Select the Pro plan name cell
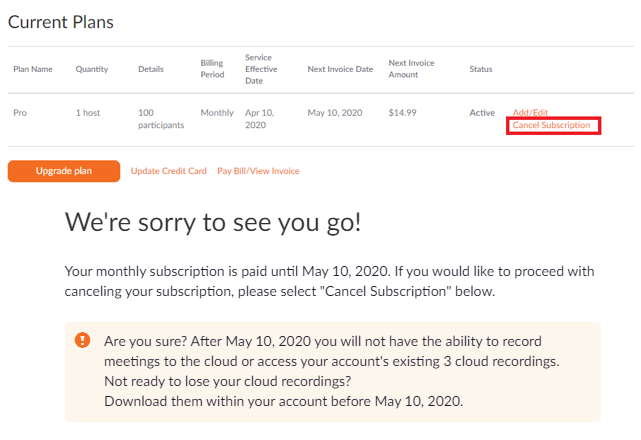Image resolution: width=641 pixels, height=440 pixels. (x=20, y=113)
